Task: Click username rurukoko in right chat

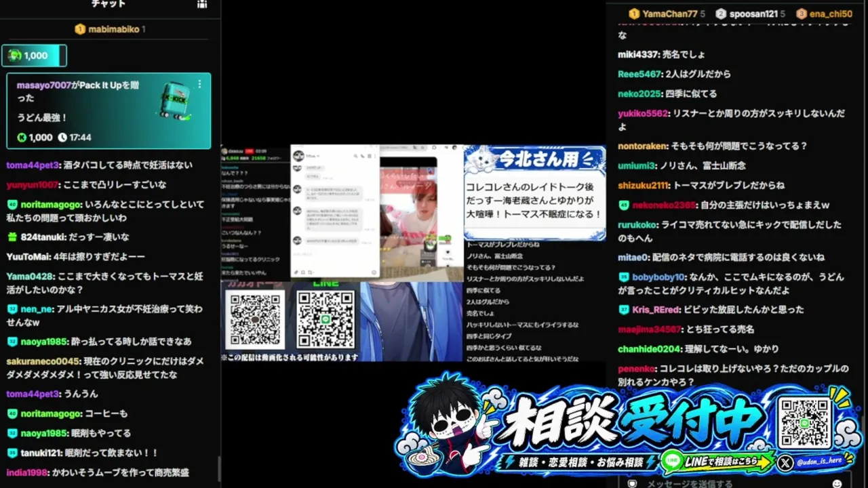Action: pos(637,224)
